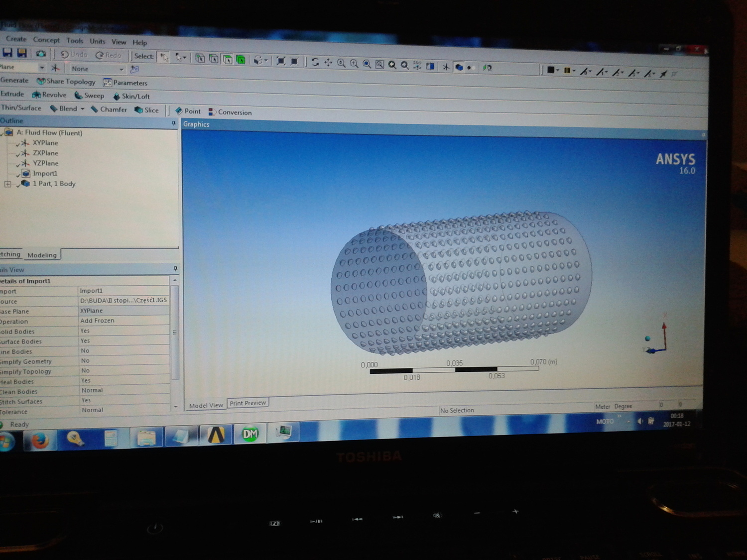
Task: Activate the Box Zoom tool
Action: [354, 64]
